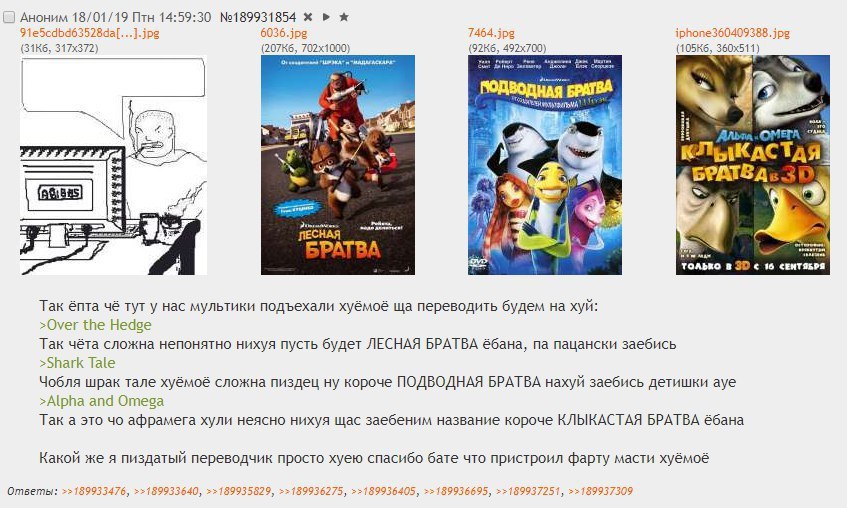The height and width of the screenshot is (508, 847).
Task: Open file link 6036.jpg
Action: (x=284, y=33)
